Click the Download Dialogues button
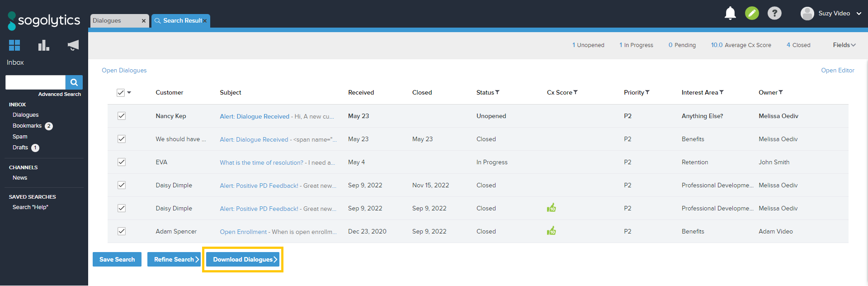Screen dimensions: 868x286 click(243, 259)
